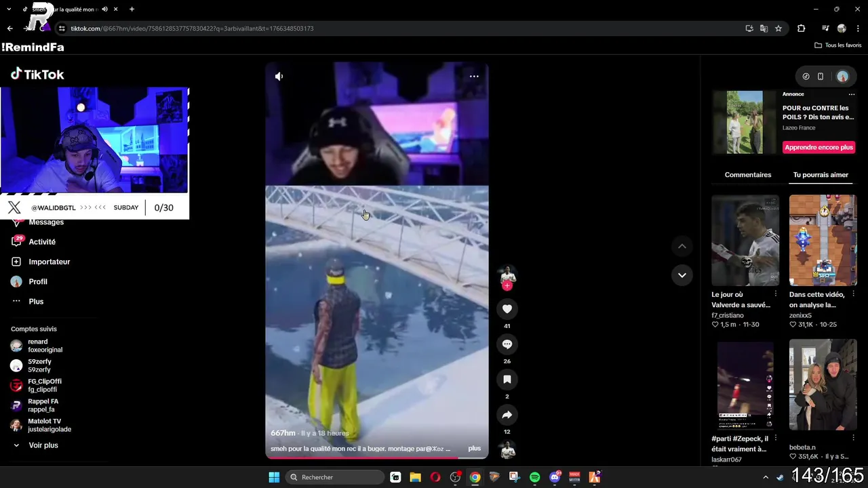Expand video description with plus
This screenshot has width=868, height=488.
(x=475, y=449)
